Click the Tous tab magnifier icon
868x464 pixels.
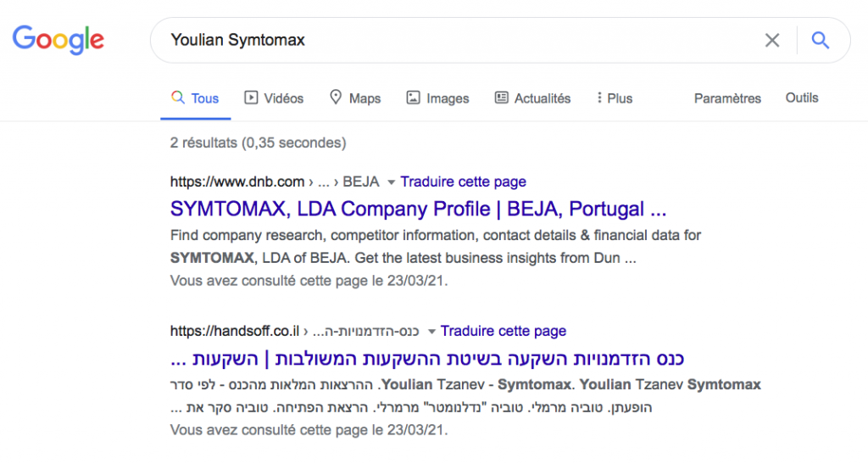click(178, 98)
